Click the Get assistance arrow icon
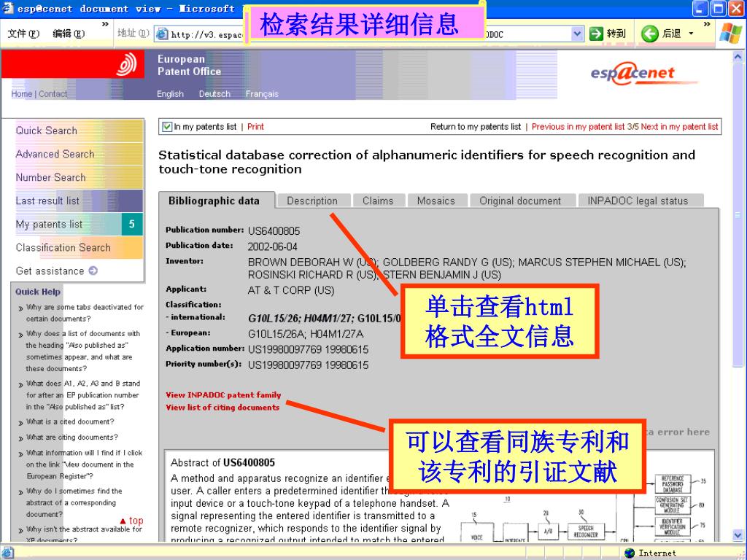The width and height of the screenshot is (747, 560). click(93, 271)
